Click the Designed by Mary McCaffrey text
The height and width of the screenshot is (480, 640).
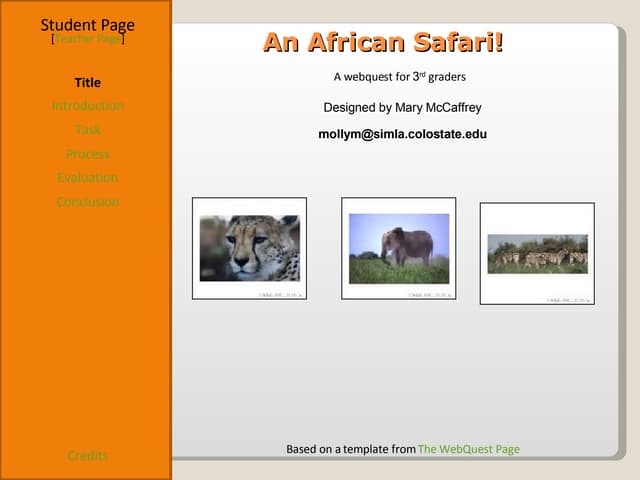tap(402, 107)
